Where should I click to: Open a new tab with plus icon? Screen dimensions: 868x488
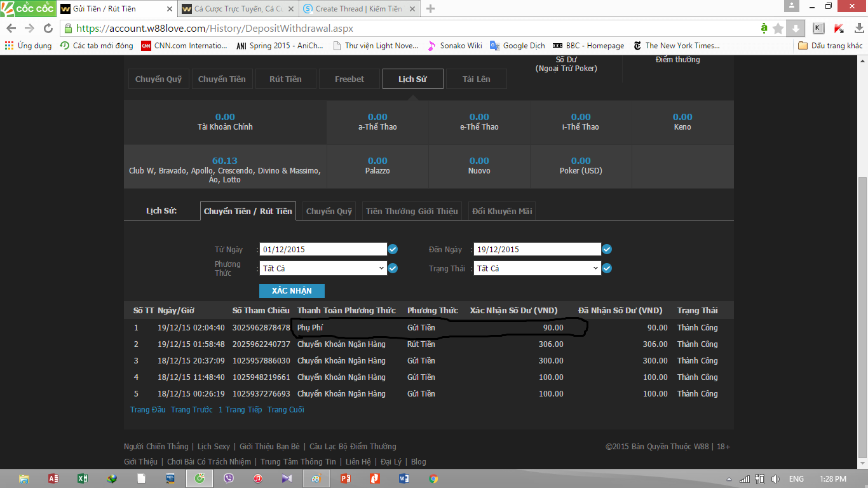pyautogui.click(x=430, y=9)
